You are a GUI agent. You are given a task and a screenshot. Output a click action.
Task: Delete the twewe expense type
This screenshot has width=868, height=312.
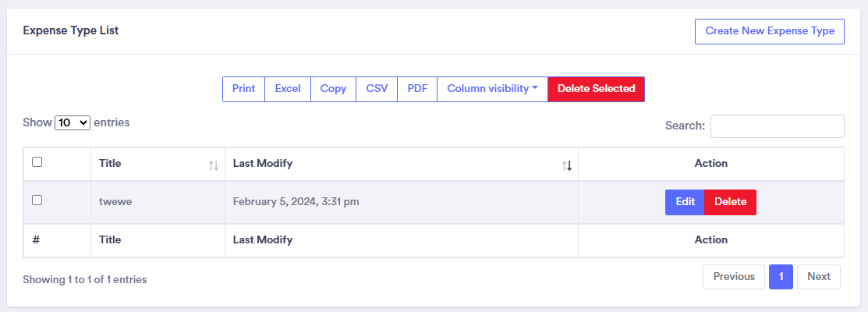(x=730, y=202)
